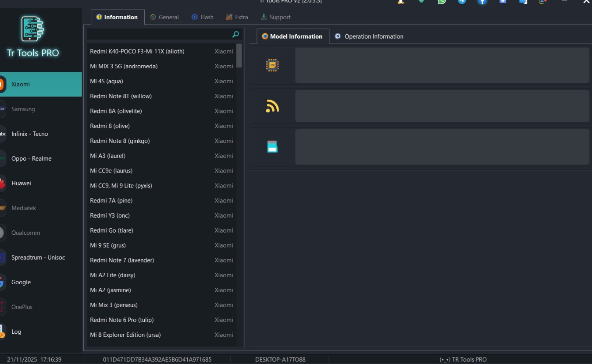The image size is (592, 364).
Task: Select Redmi Note 8 (ginkgo) model
Action: [x=120, y=141]
